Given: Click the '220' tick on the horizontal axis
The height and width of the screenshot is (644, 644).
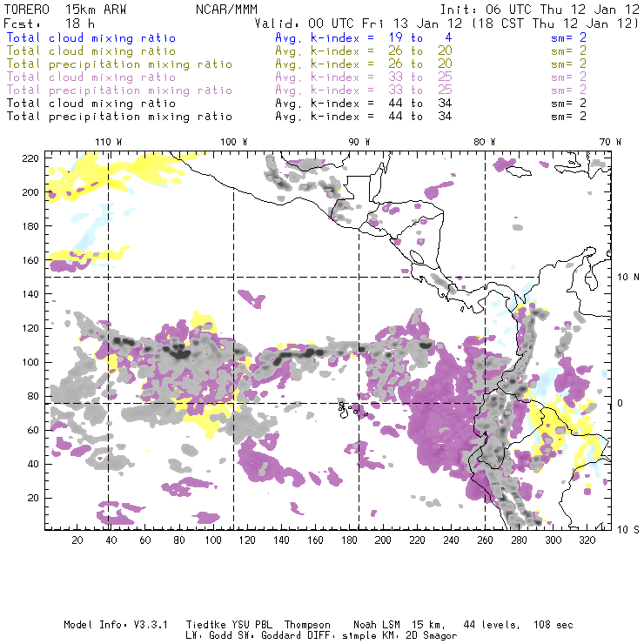Looking at the screenshot, I should pos(417,540).
